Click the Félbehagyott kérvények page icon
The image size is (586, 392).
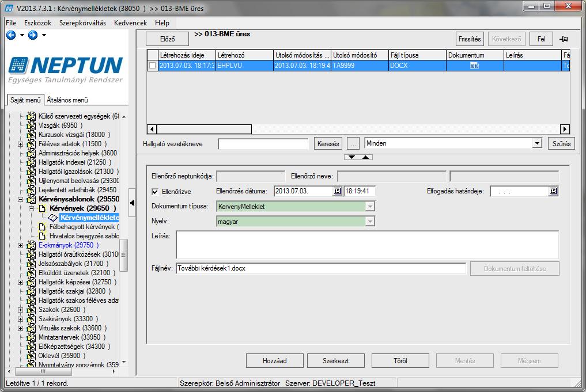(x=42, y=227)
